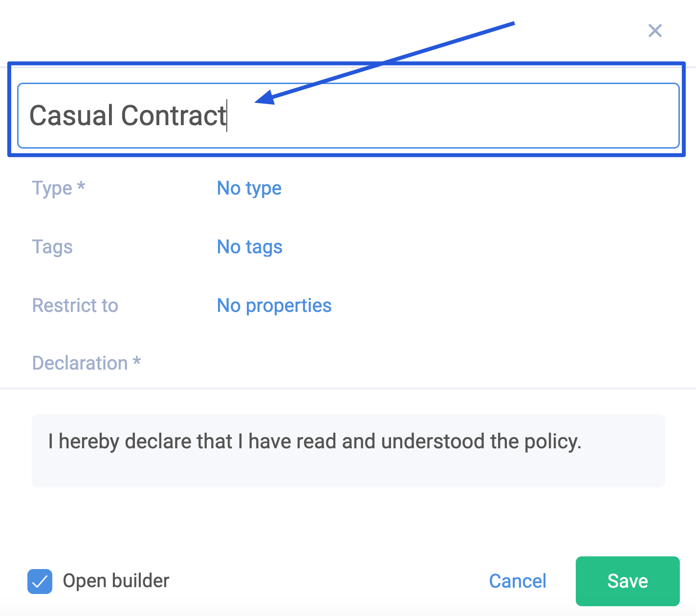Image resolution: width=696 pixels, height=616 pixels.
Task: Click the Restrict to label
Action: (75, 306)
